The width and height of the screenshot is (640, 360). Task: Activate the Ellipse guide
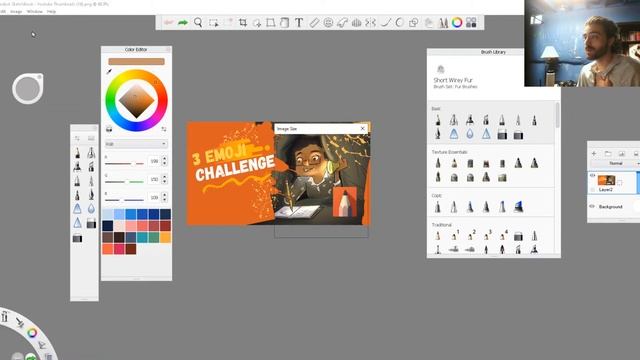(x=328, y=22)
